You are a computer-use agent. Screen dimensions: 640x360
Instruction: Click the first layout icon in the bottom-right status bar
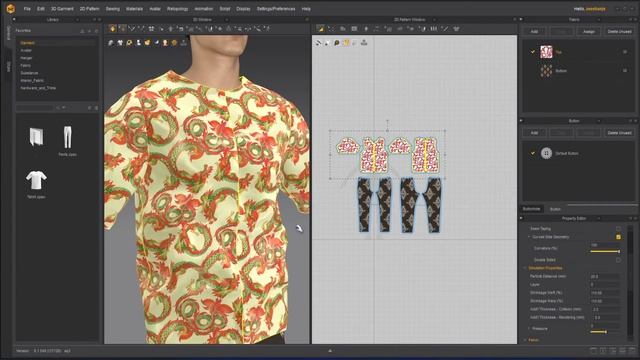pos(593,350)
